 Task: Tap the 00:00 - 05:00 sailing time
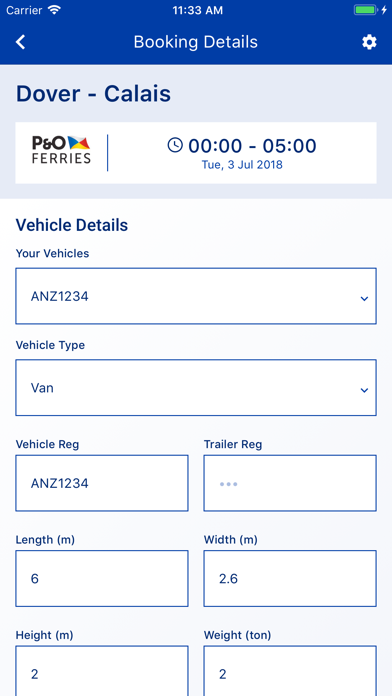point(252,146)
